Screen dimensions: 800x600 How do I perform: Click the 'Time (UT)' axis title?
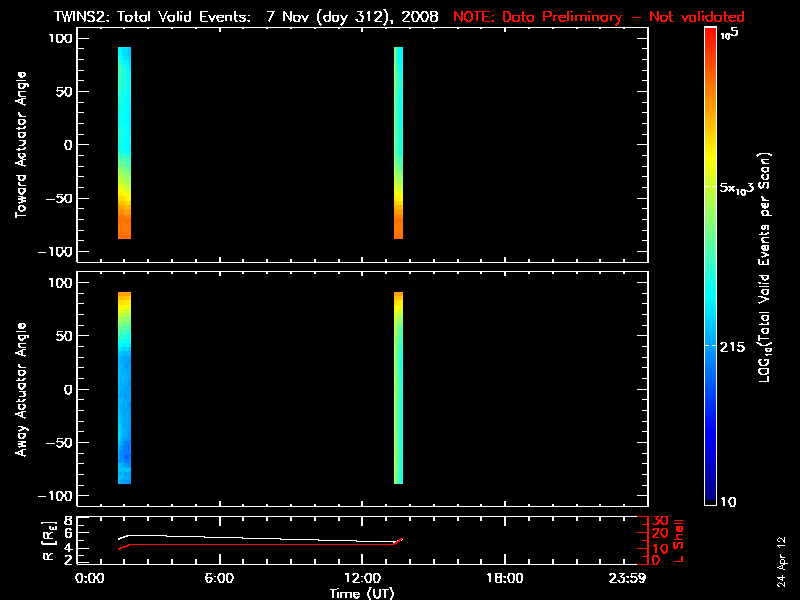coord(363,592)
